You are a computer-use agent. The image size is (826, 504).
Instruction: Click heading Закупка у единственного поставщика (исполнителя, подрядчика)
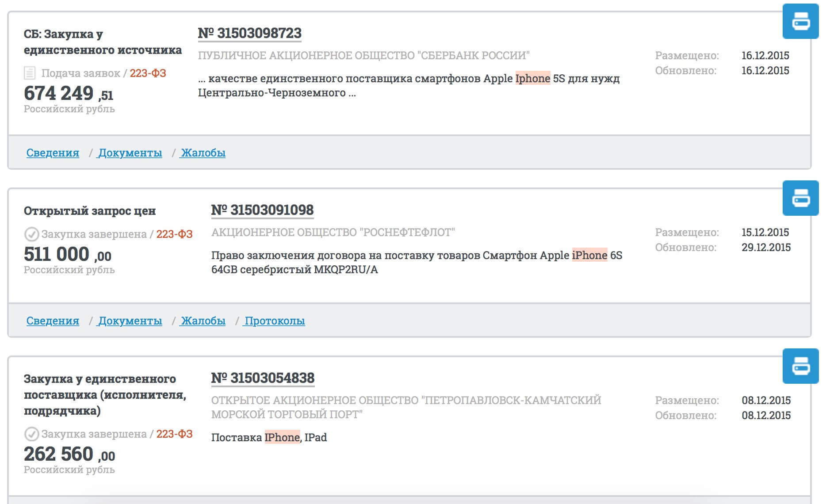105,395
